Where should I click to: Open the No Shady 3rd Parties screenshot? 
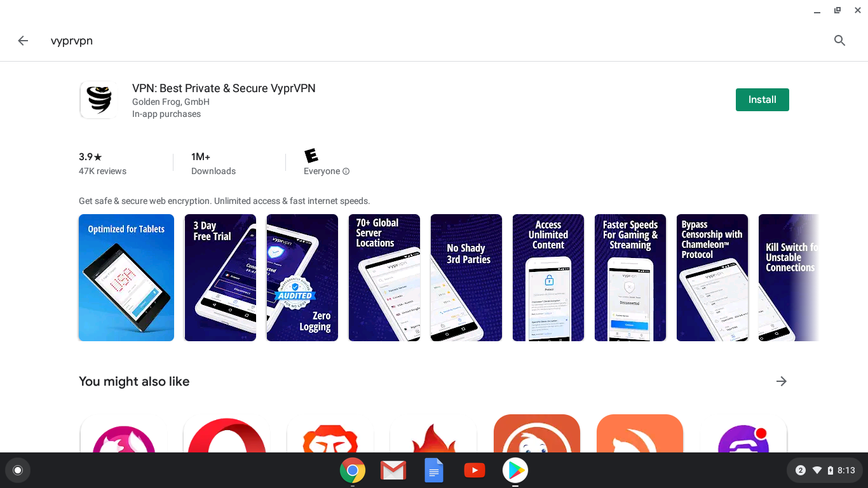click(x=466, y=278)
